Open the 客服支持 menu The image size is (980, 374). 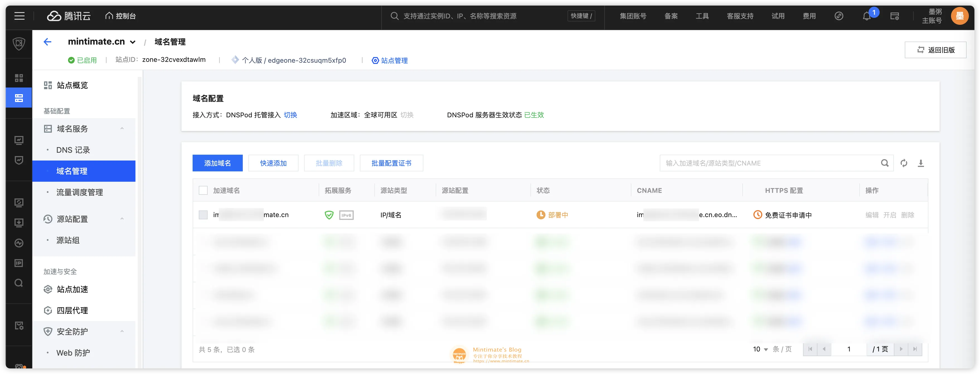(x=740, y=16)
